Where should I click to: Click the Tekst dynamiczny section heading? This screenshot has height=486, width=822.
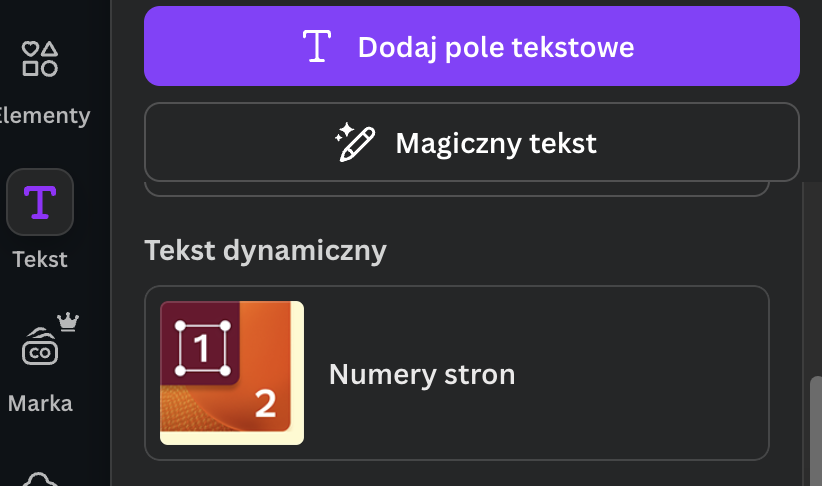[265, 250]
